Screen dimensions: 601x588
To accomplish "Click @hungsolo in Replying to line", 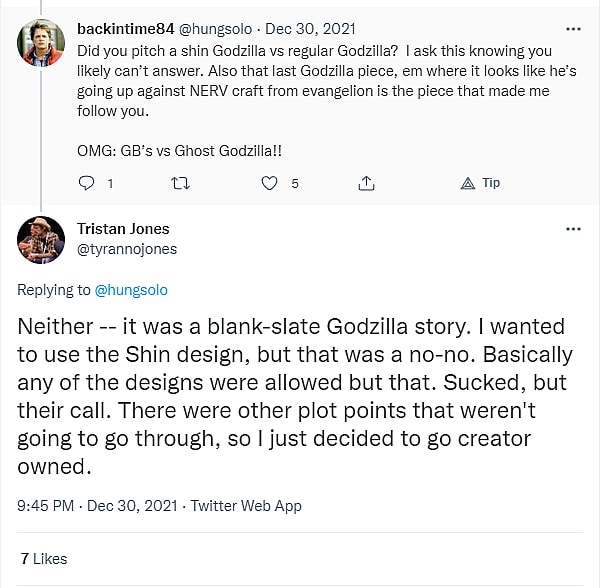I will pyautogui.click(x=131, y=290).
